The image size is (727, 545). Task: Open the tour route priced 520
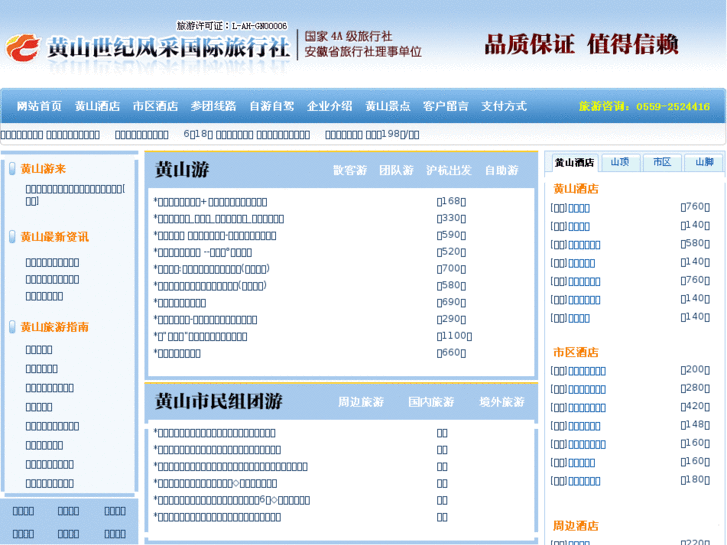pos(203,252)
